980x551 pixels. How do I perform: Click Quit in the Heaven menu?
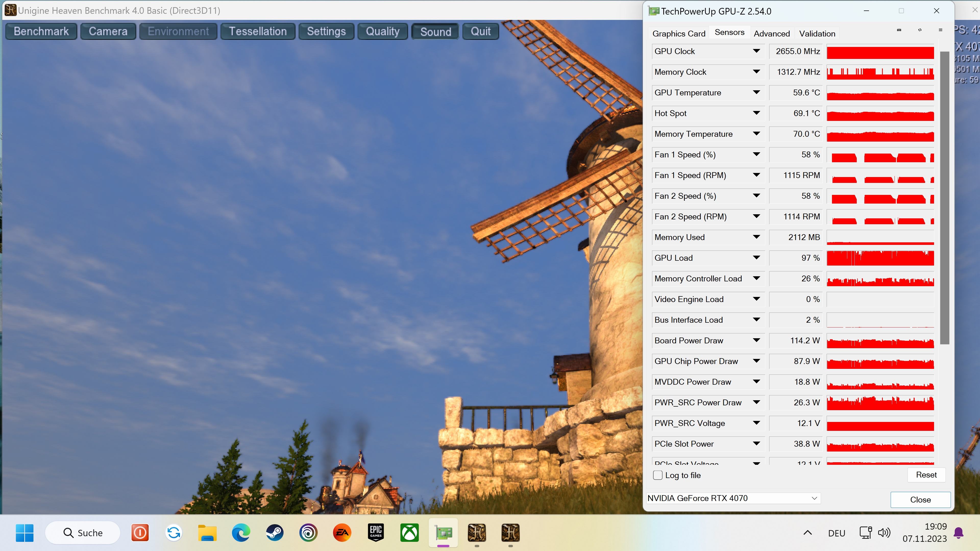tap(481, 31)
